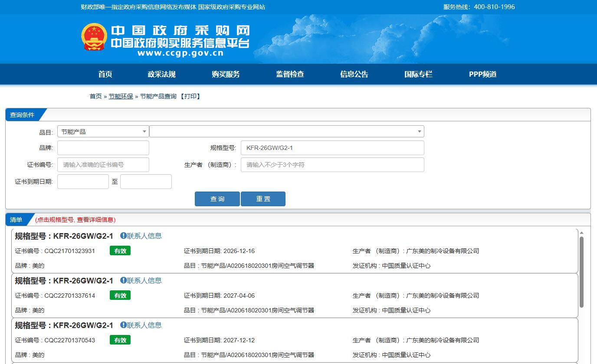Click info icon in the CQC22701337614 entry
597x364 pixels.
[x=123, y=280]
